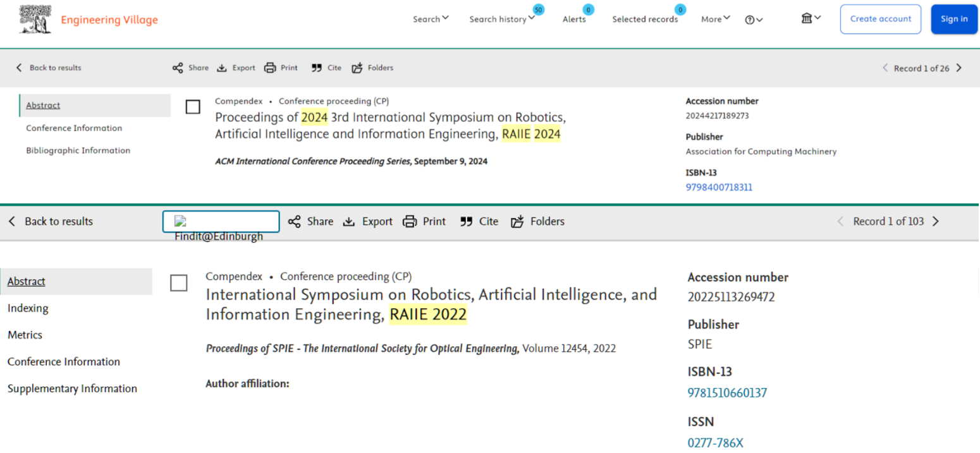Click the Selected records count badge
Screen dimensions: 980x453
681,9
